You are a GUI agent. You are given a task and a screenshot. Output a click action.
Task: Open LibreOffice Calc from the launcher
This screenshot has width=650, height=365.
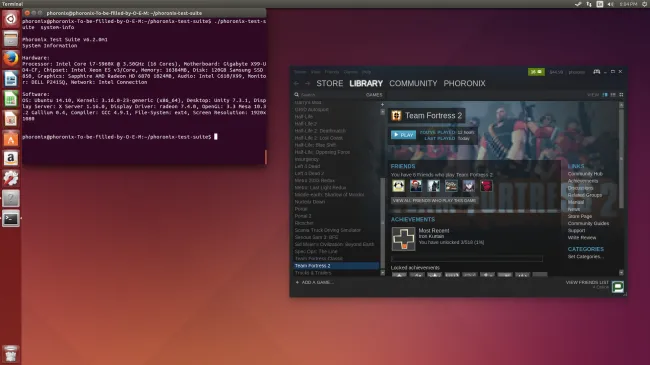pos(11,99)
